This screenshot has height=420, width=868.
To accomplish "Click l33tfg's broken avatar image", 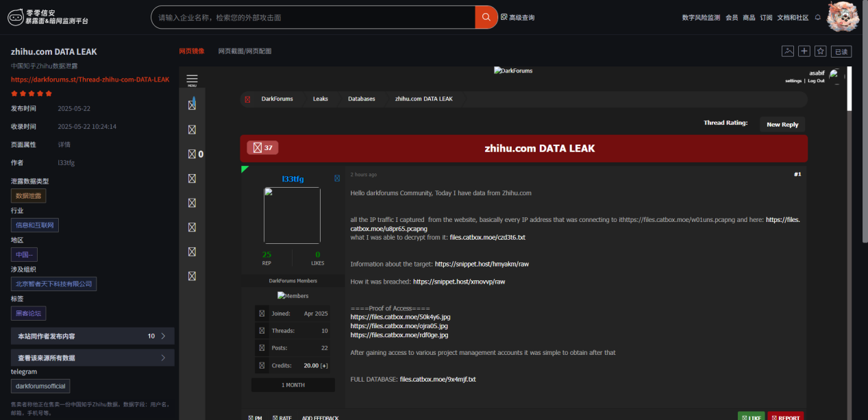I will 292,216.
